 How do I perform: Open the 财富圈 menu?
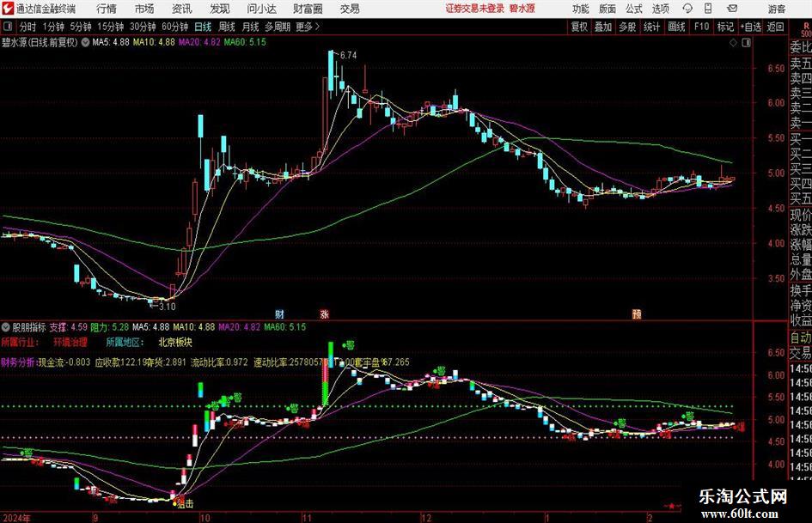tap(308, 9)
